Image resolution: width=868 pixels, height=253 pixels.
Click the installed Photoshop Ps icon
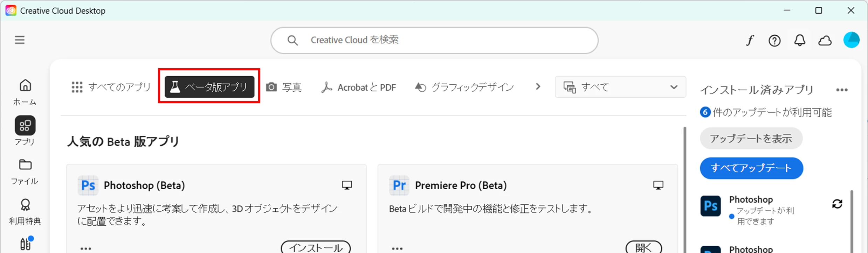pos(710,206)
